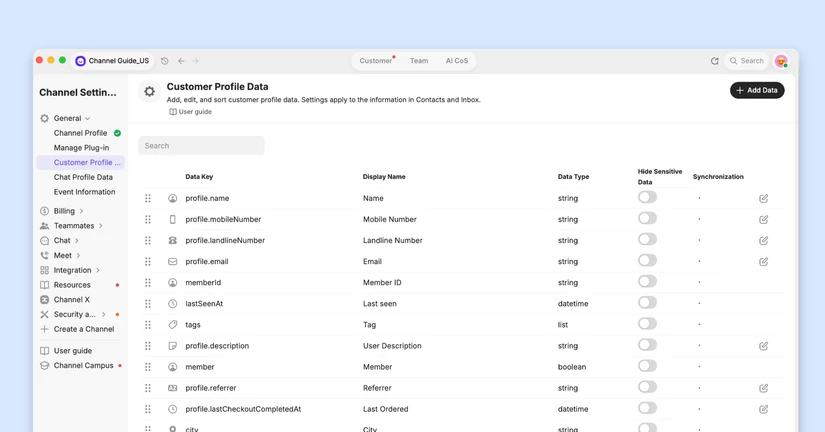Toggle Hide Sensitive Data for Member ID

(647, 282)
